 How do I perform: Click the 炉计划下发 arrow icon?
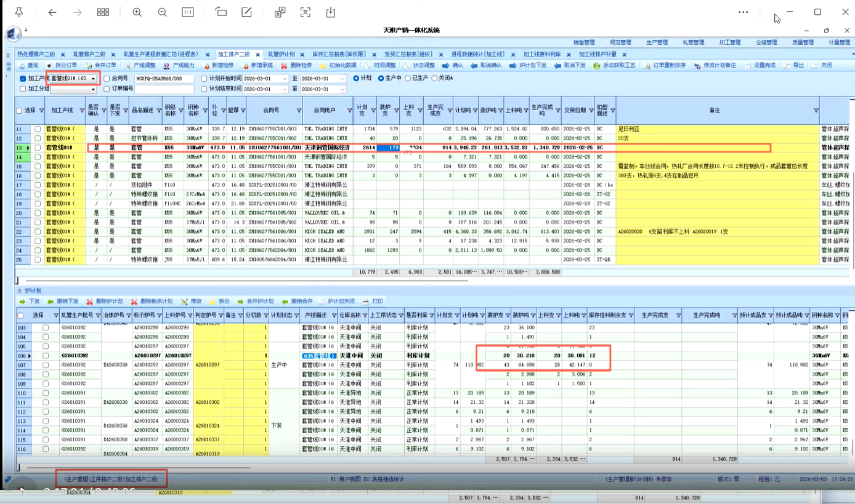click(x=513, y=65)
